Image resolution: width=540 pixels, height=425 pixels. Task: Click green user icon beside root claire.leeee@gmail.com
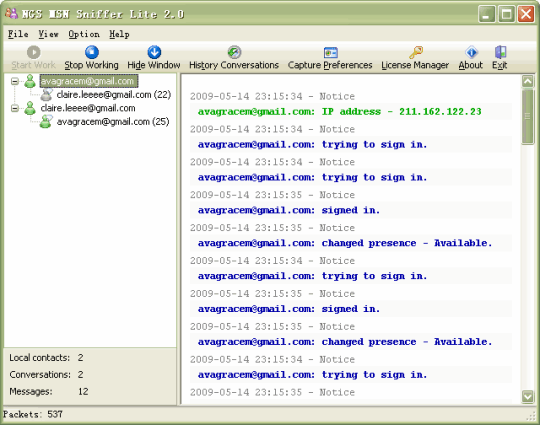click(30, 108)
